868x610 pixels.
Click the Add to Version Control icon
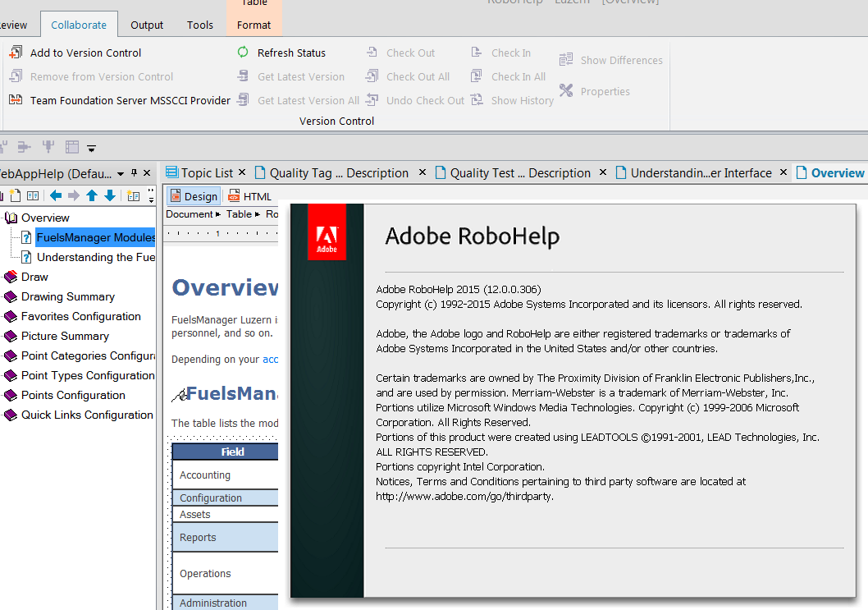[16, 52]
